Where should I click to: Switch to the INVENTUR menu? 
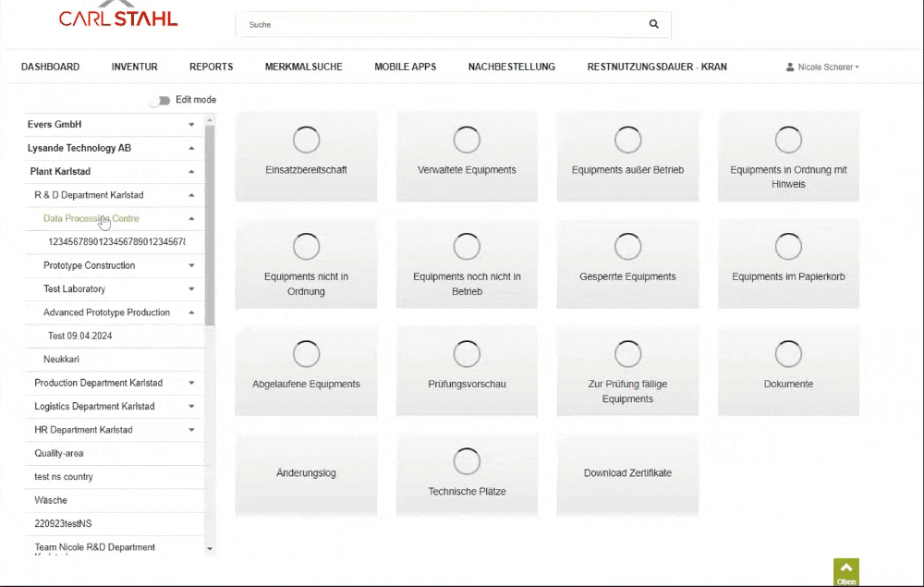(x=134, y=67)
